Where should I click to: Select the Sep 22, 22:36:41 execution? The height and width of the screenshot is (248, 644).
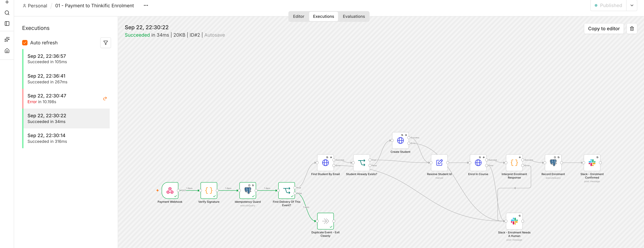coord(66,79)
